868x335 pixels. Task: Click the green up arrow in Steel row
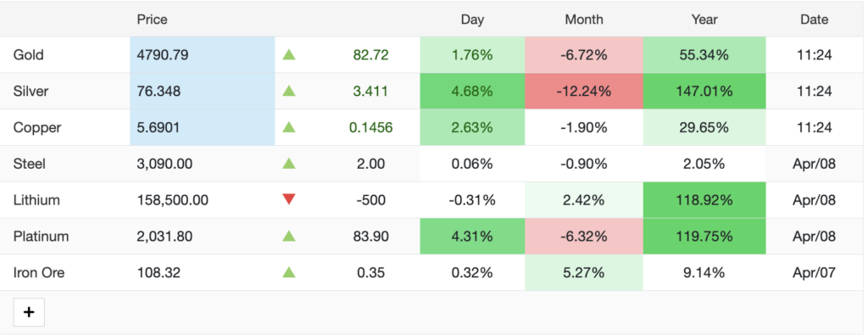point(288,164)
